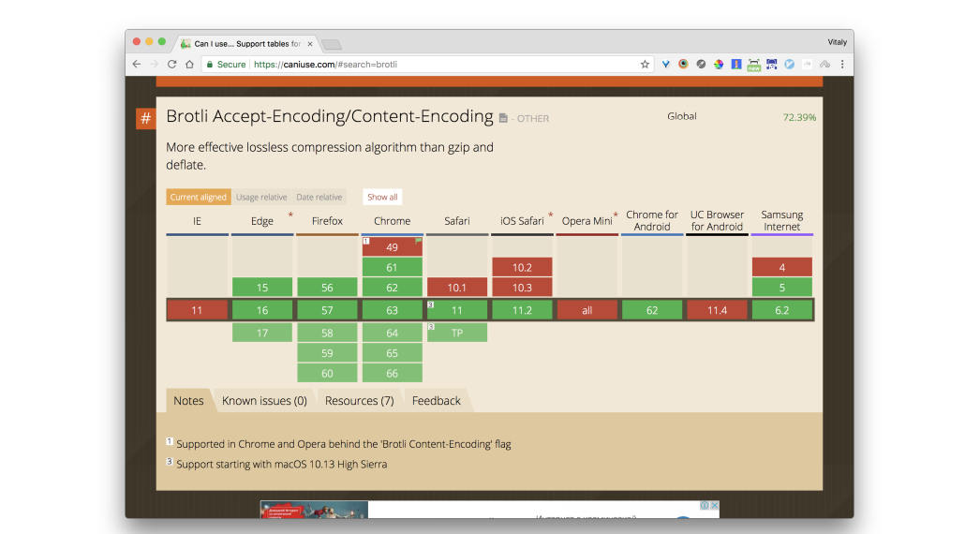
Task: Click the 'OTHER' category label
Action: (x=532, y=119)
